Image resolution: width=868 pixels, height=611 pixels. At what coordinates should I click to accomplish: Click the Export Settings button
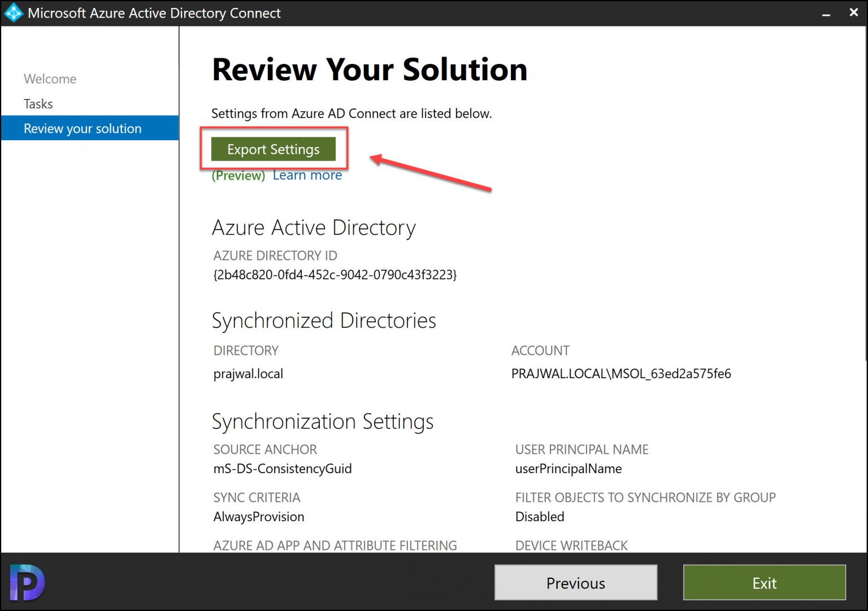(x=274, y=149)
